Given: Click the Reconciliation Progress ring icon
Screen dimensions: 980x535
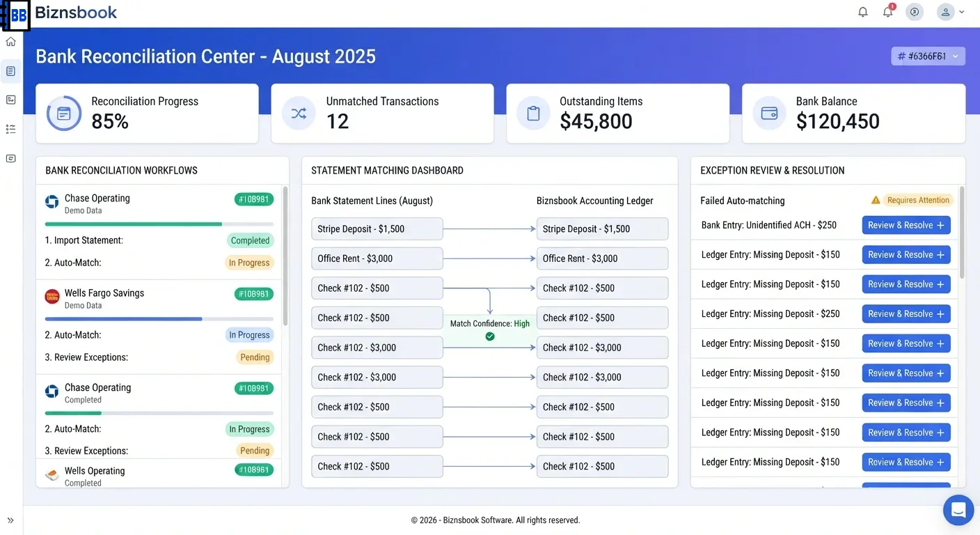Looking at the screenshot, I should click(64, 114).
